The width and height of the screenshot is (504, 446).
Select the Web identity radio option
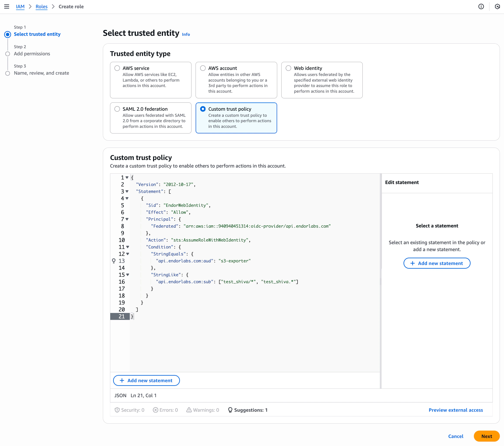coord(288,68)
